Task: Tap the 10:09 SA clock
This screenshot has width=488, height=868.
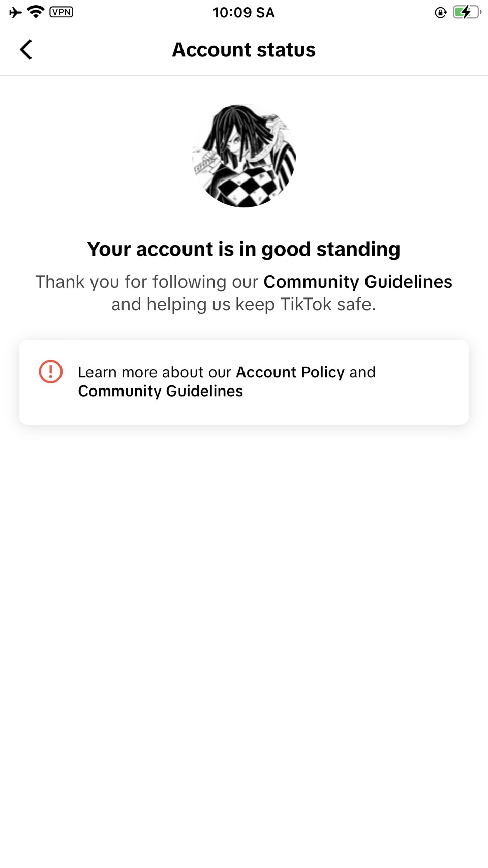Action: coord(243,12)
